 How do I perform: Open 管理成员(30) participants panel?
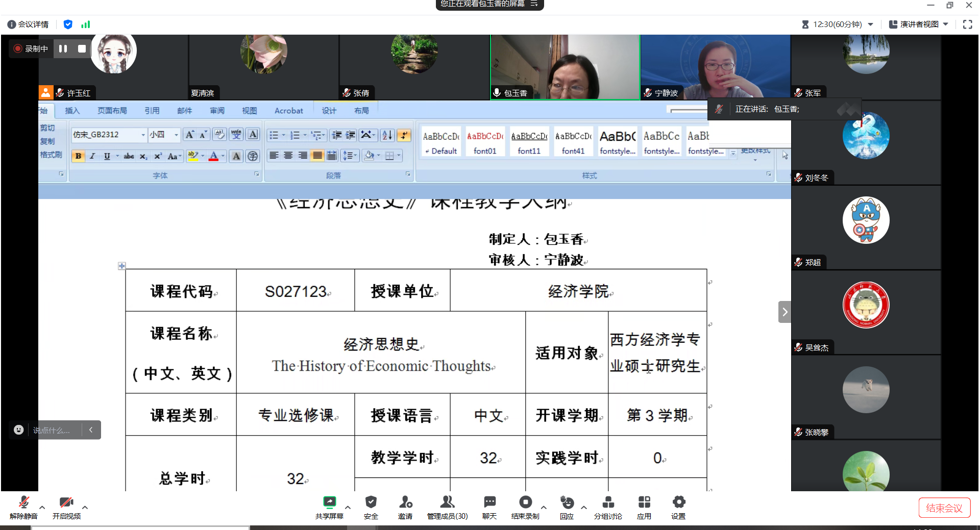click(447, 503)
